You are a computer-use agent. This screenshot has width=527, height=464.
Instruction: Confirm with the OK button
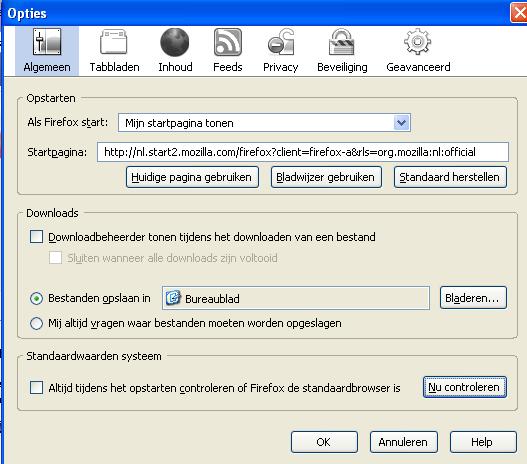pos(324,442)
